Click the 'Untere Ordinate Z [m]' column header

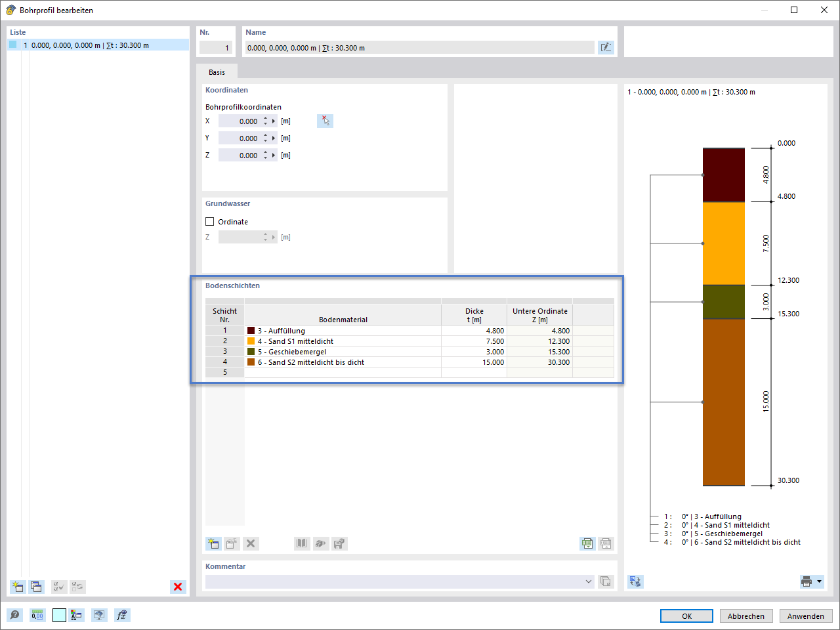tap(539, 315)
